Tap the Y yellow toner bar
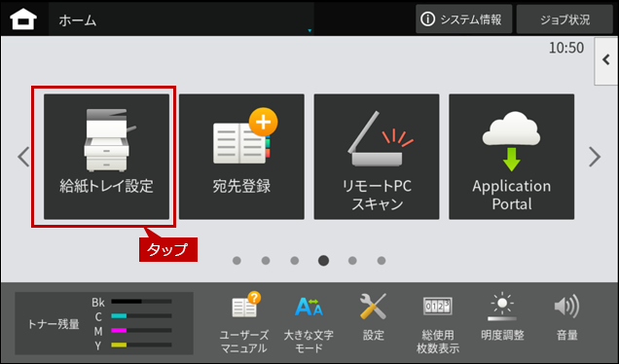 coord(141,346)
